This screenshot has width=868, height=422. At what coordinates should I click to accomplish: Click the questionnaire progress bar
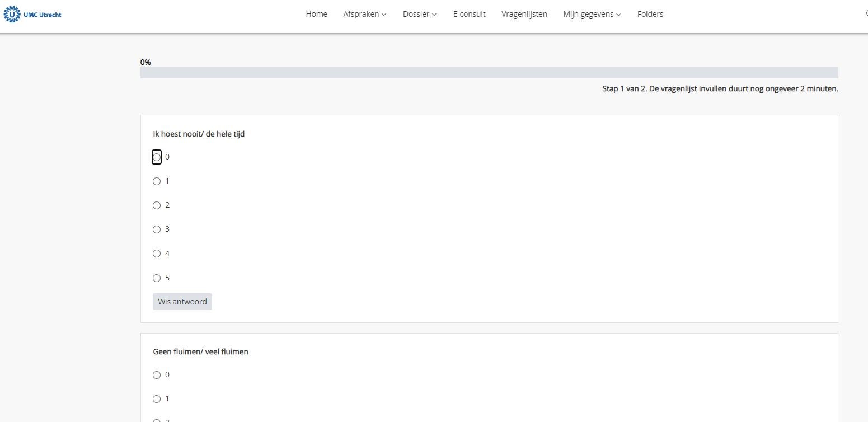tap(489, 73)
